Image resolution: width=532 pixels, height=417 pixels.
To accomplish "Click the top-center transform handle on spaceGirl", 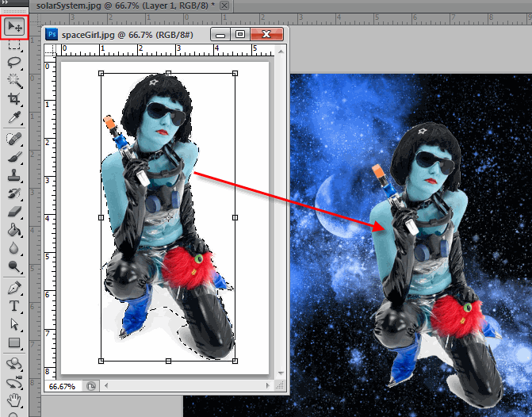I will coord(168,73).
